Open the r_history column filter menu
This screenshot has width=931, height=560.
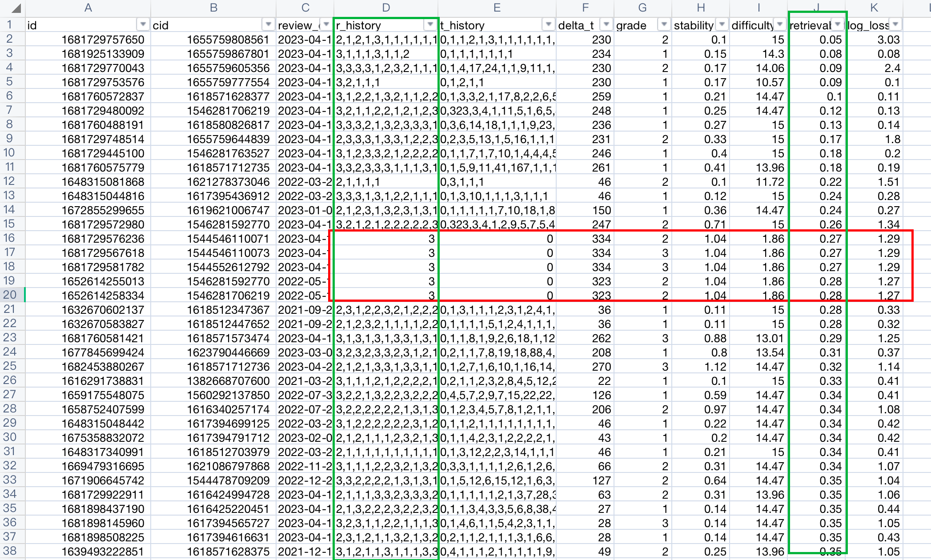(x=430, y=25)
